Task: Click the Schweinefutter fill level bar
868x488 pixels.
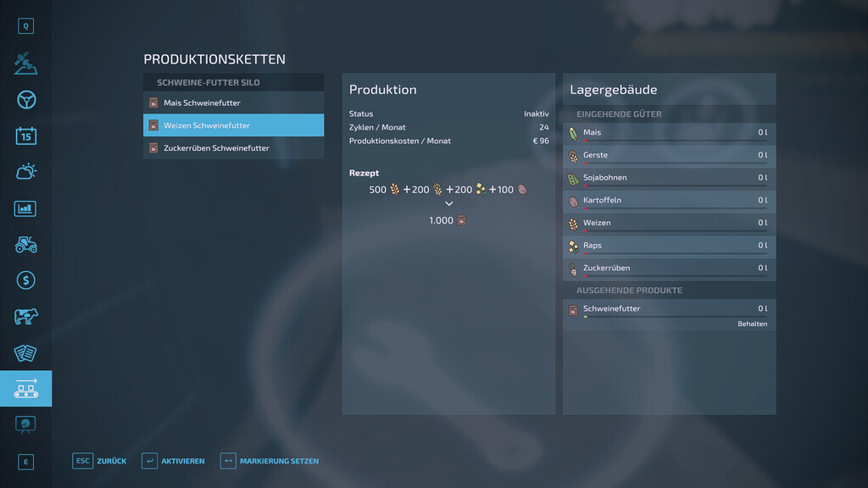Action: pos(676,317)
